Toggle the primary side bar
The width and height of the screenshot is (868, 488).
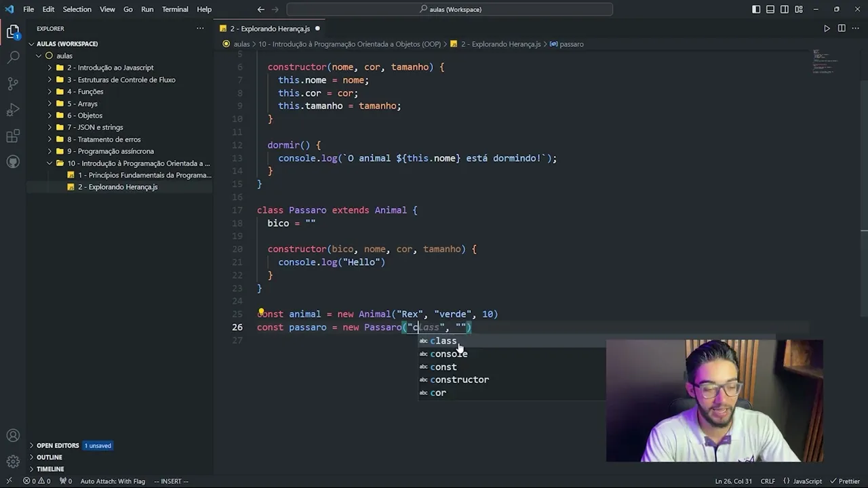pyautogui.click(x=756, y=9)
